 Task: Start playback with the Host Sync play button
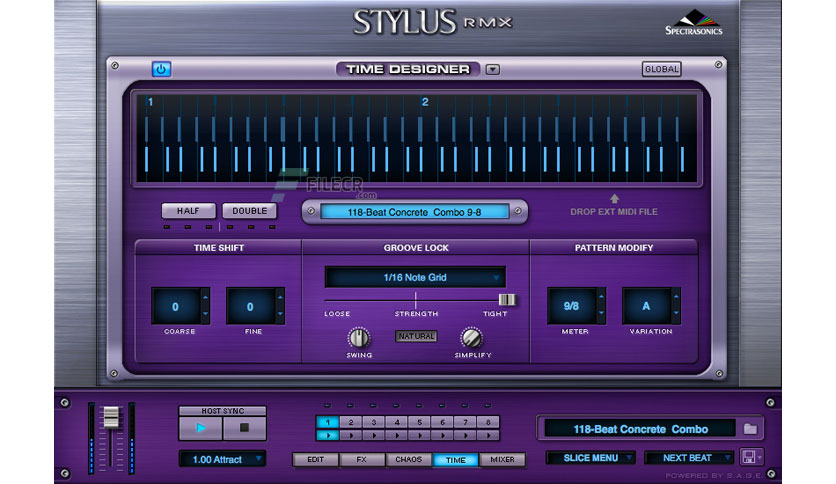click(201, 427)
